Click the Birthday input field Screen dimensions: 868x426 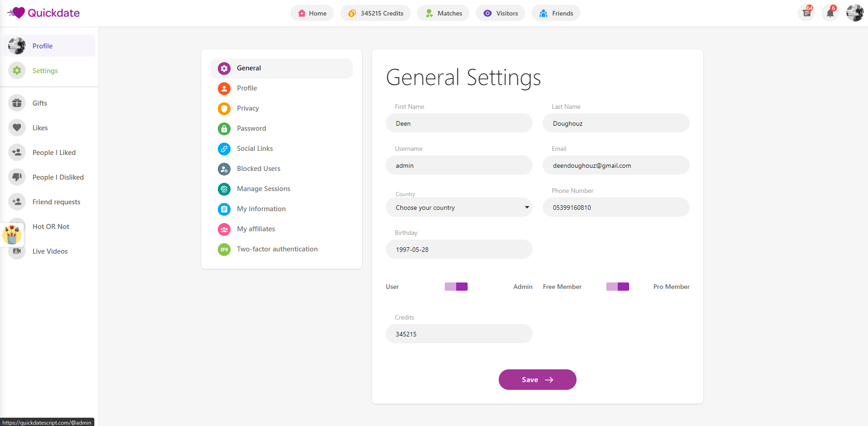(x=459, y=250)
